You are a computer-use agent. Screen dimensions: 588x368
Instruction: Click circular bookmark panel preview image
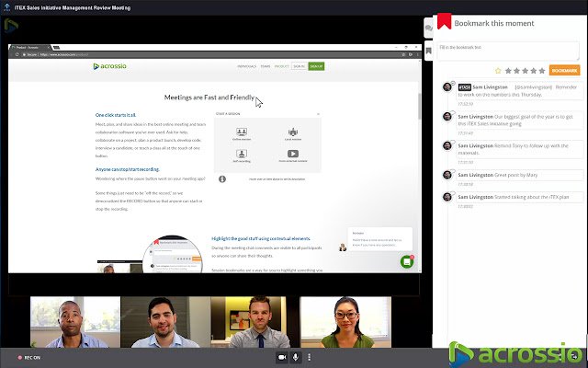pyautogui.click(x=173, y=254)
